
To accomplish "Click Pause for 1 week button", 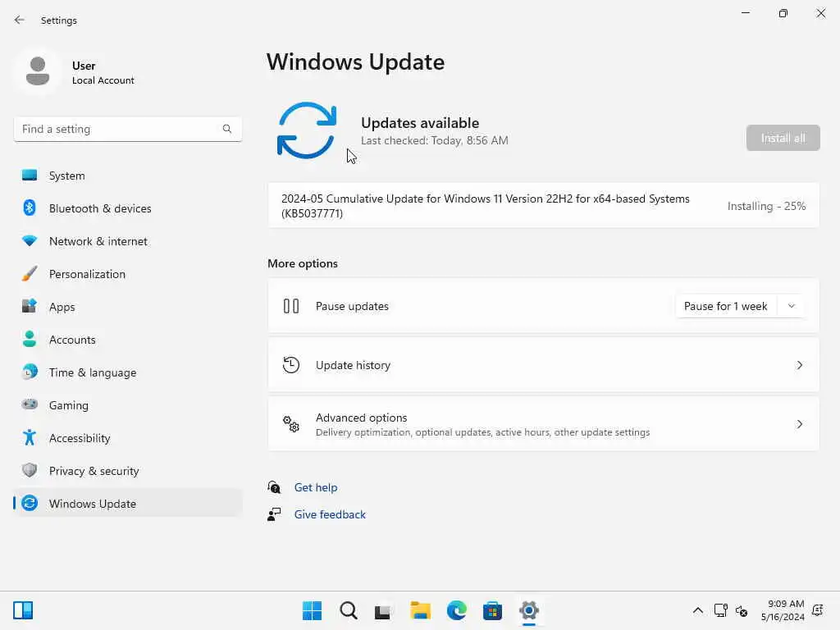I will 726,306.
